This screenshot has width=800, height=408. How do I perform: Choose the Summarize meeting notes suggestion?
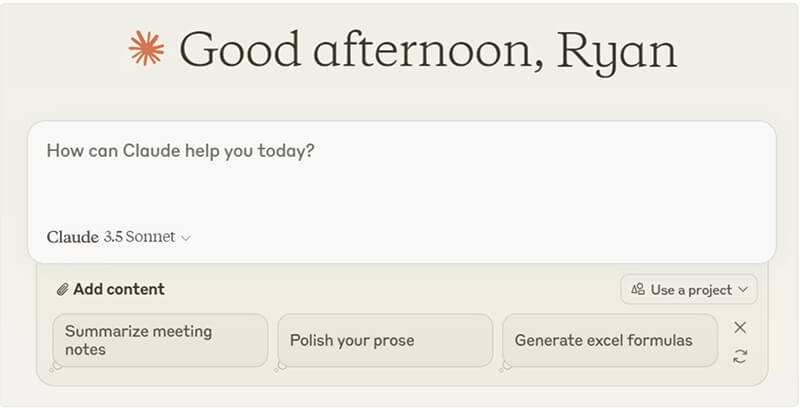160,340
